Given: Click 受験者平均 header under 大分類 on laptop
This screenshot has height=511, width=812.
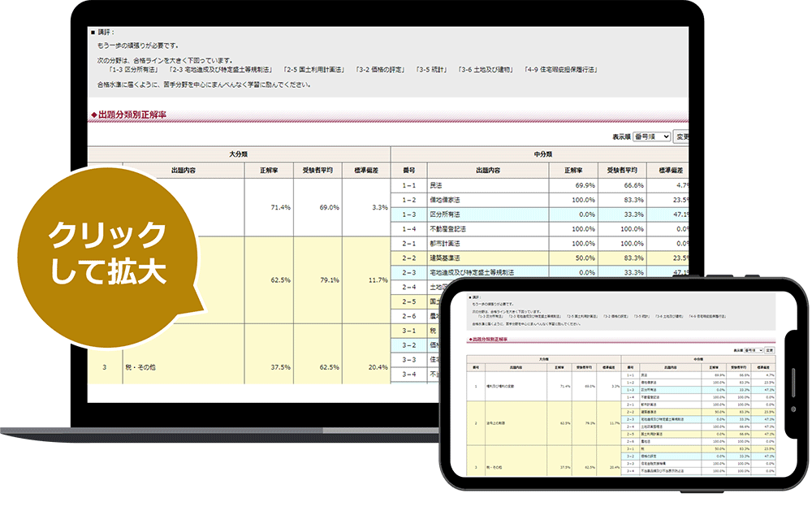Looking at the screenshot, I should [317, 170].
